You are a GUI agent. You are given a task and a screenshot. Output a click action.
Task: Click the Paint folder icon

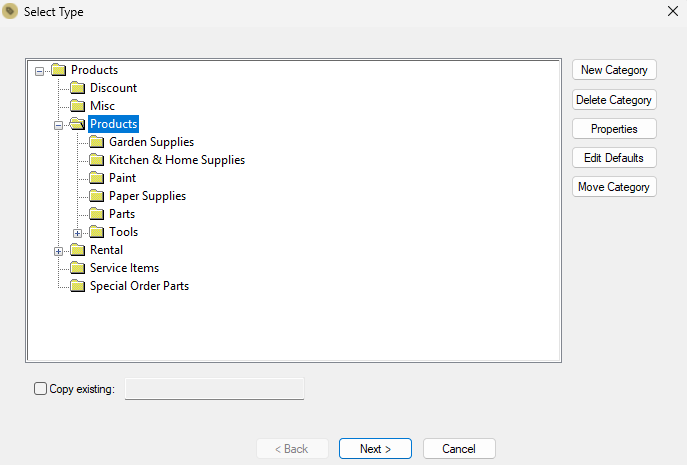pyautogui.click(x=96, y=178)
